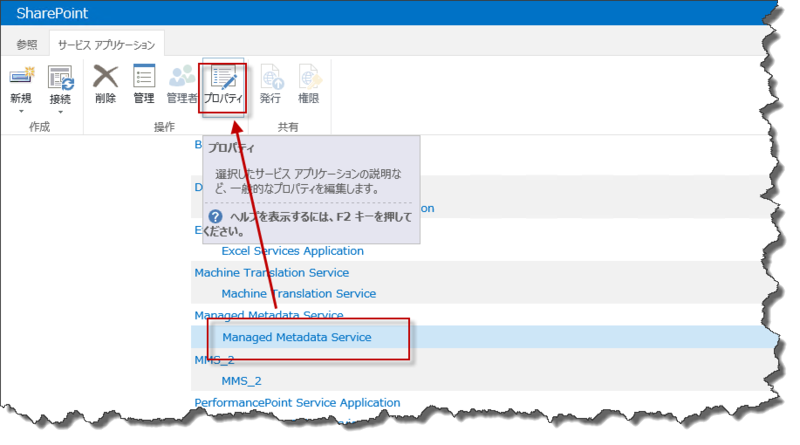Select the highlighted Managed Metadata Service row
800x445 pixels.
484,337
